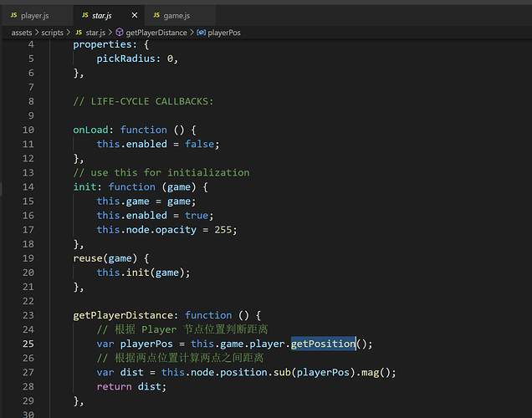Screen dimensions: 532x418
Task: Open the star.js breadcrumb item
Action: [95, 33]
